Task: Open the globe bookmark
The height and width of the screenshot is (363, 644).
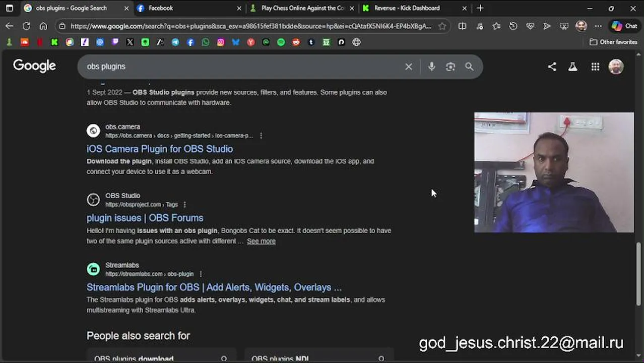Action: [x=356, y=42]
